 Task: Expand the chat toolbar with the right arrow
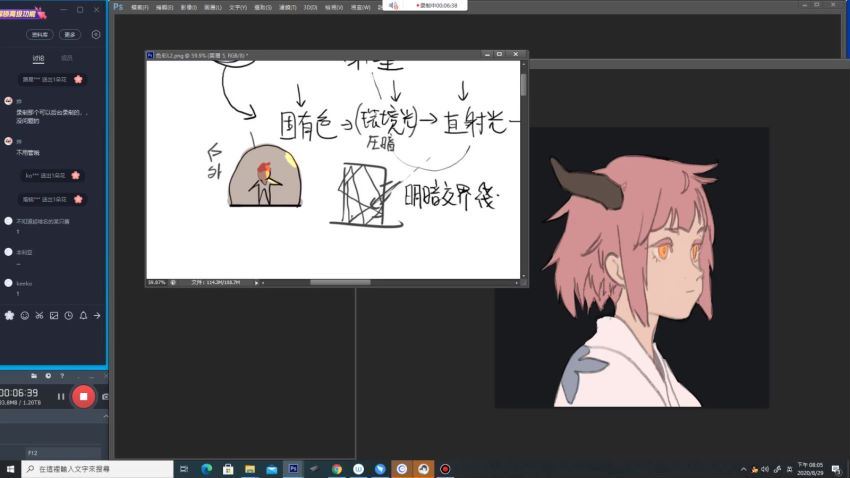click(97, 315)
